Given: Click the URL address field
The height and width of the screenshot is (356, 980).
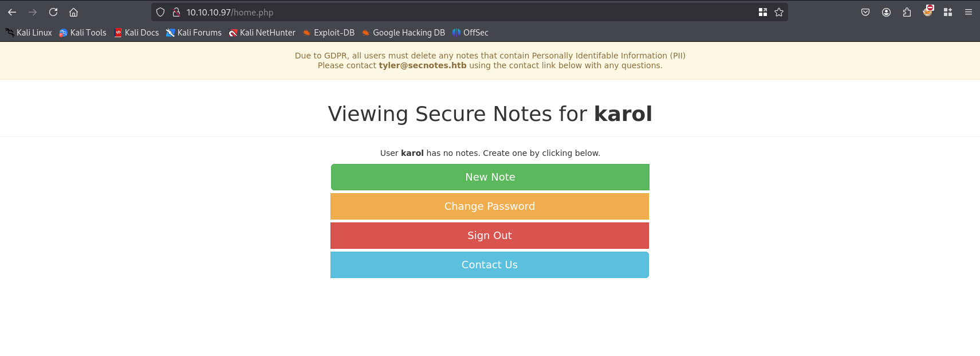Looking at the screenshot, I should click(470, 12).
